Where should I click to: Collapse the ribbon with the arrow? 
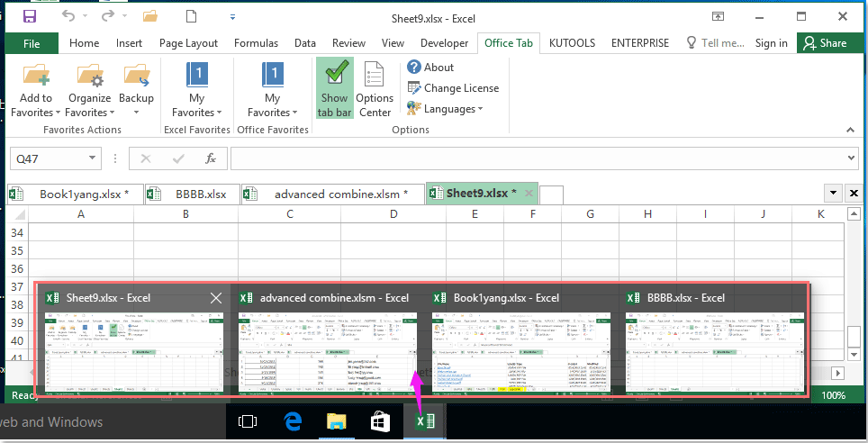pyautogui.click(x=850, y=130)
